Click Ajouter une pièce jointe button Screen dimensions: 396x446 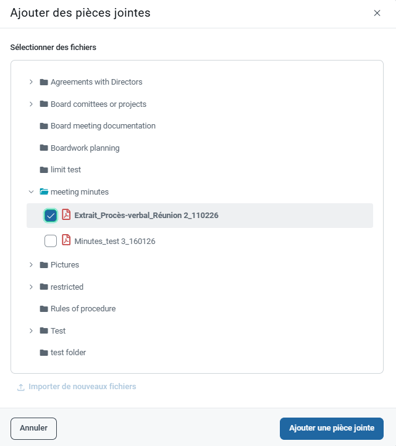pyautogui.click(x=332, y=428)
